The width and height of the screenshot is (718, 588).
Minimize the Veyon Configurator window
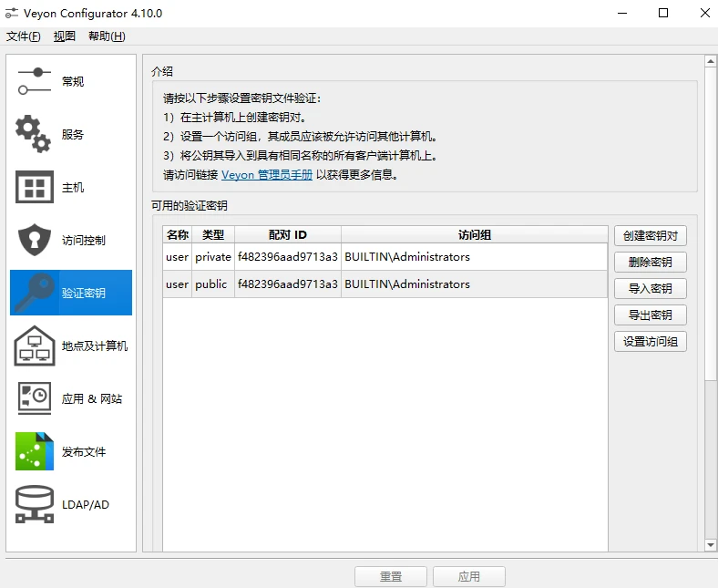tap(622, 13)
